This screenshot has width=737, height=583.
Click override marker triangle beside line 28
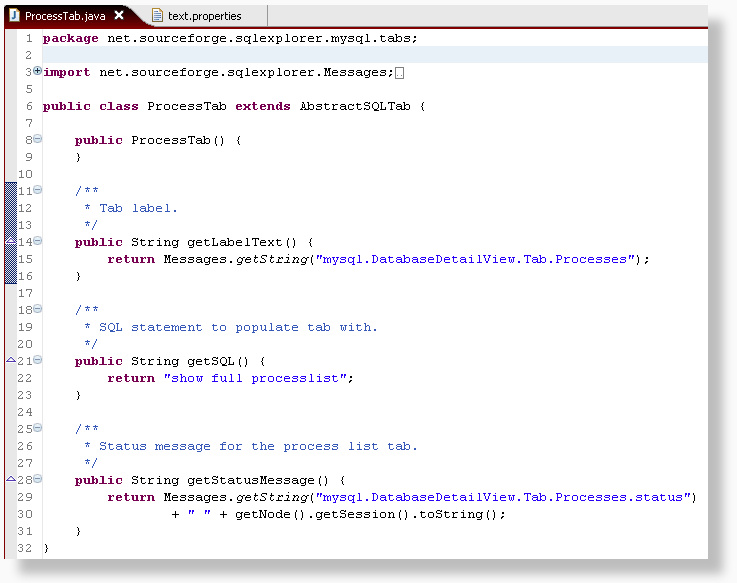pyautogui.click(x=11, y=479)
